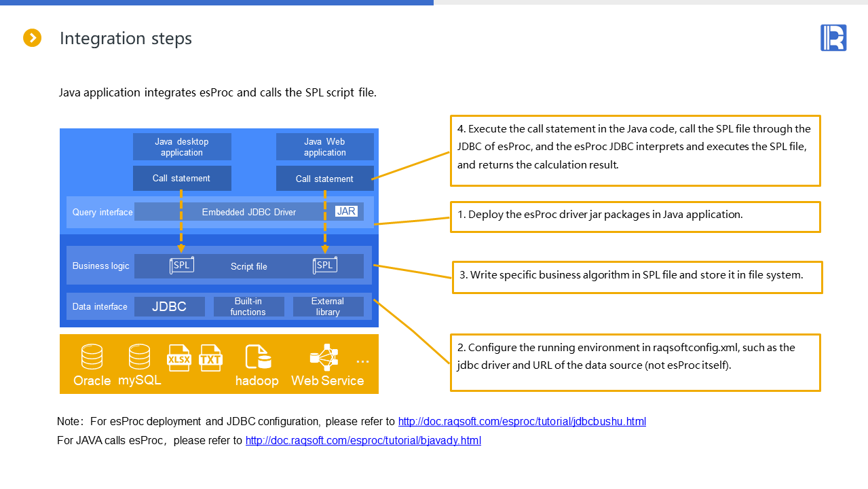Click the Built-in functions block
868x489 pixels.
pyautogui.click(x=248, y=306)
